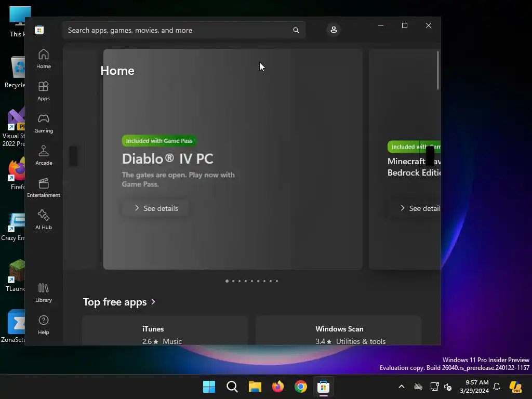Click the carousel previous arrow button

coord(73,156)
